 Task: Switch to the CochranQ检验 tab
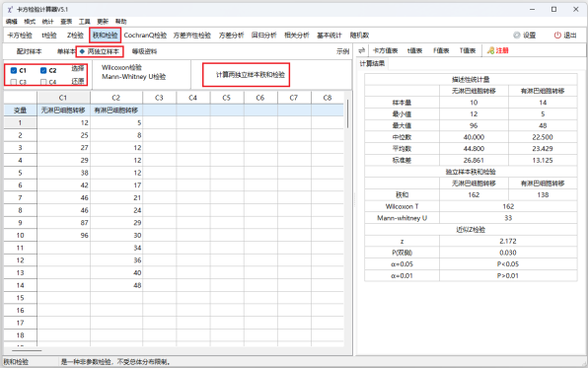(145, 36)
